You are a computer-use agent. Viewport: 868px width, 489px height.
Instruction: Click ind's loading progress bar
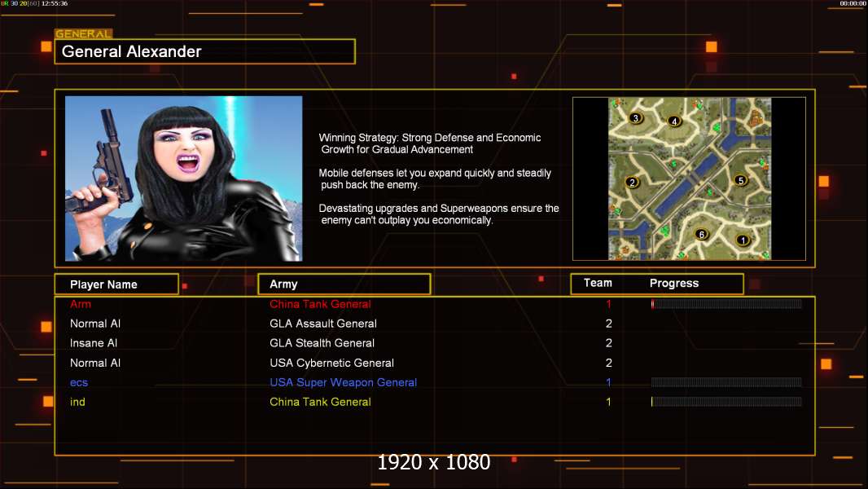coord(726,402)
